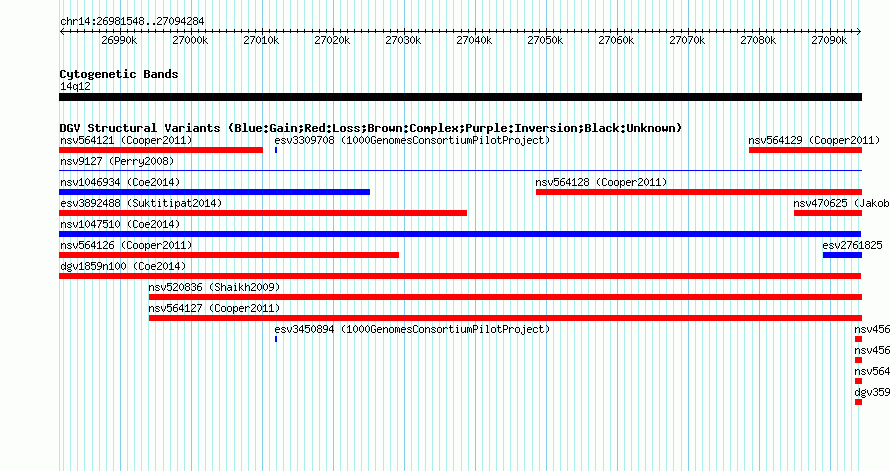This screenshot has height=471, width=890.
Task: Select the red nsv564128 loss bar
Action: pyautogui.click(x=699, y=192)
